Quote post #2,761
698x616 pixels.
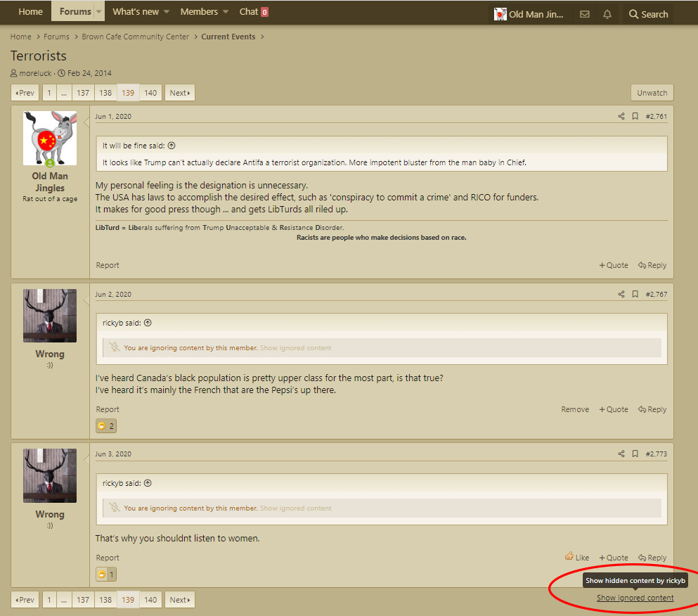point(614,265)
